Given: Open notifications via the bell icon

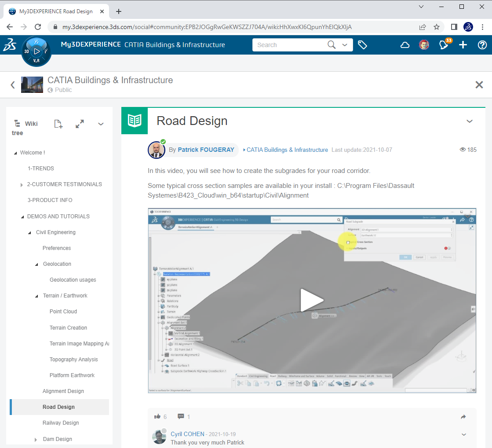Looking at the screenshot, I should (x=444, y=44).
